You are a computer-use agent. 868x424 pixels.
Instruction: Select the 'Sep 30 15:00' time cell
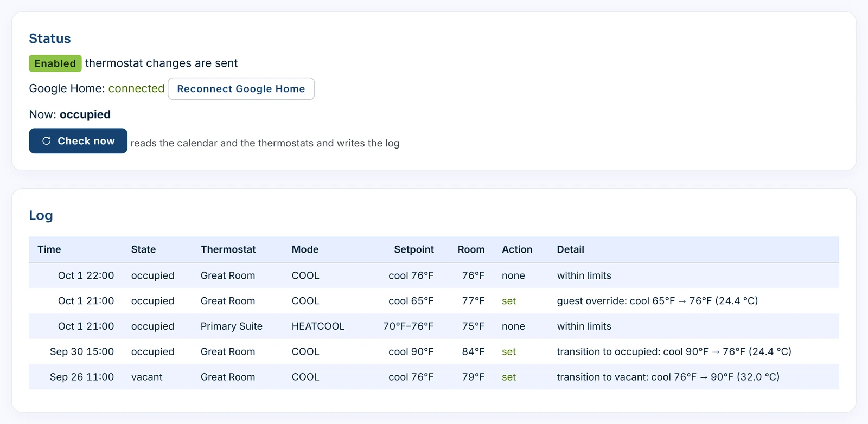tap(82, 351)
